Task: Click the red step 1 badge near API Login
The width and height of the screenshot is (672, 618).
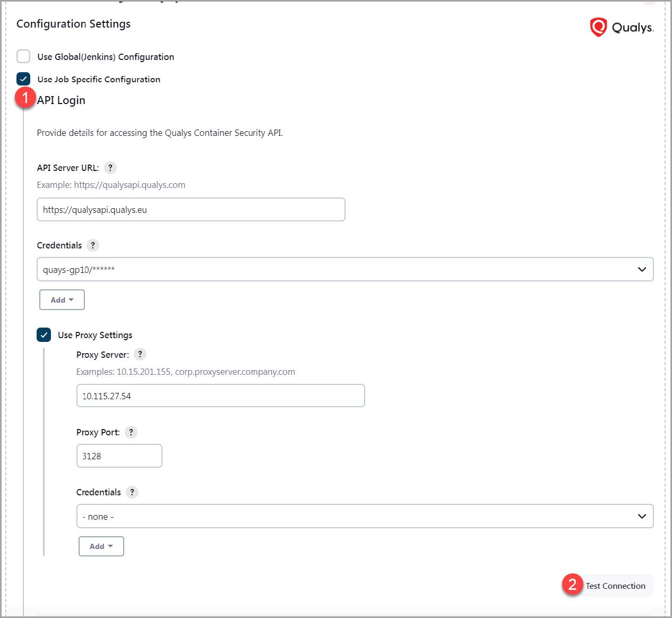Action: [24, 97]
